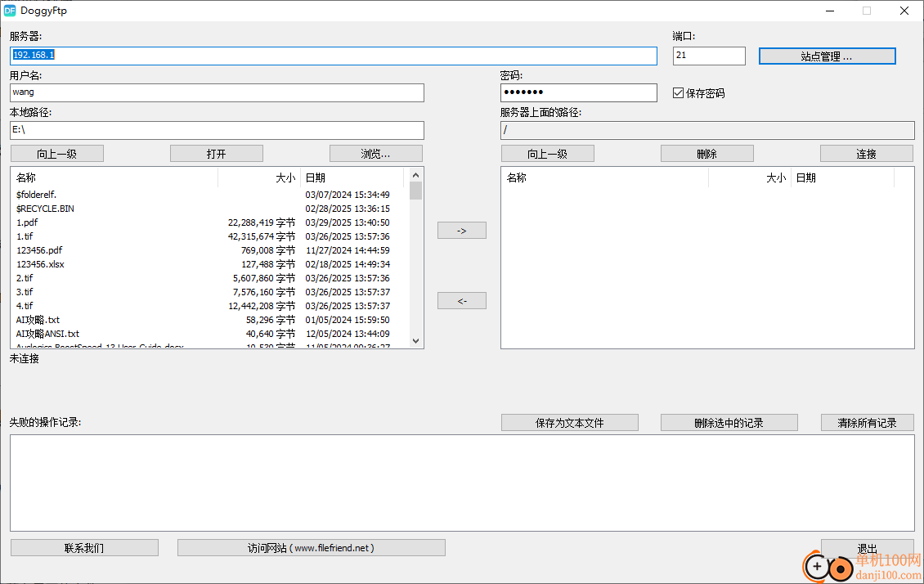
Task: Click the 未连接 status text
Action: [x=25, y=358]
